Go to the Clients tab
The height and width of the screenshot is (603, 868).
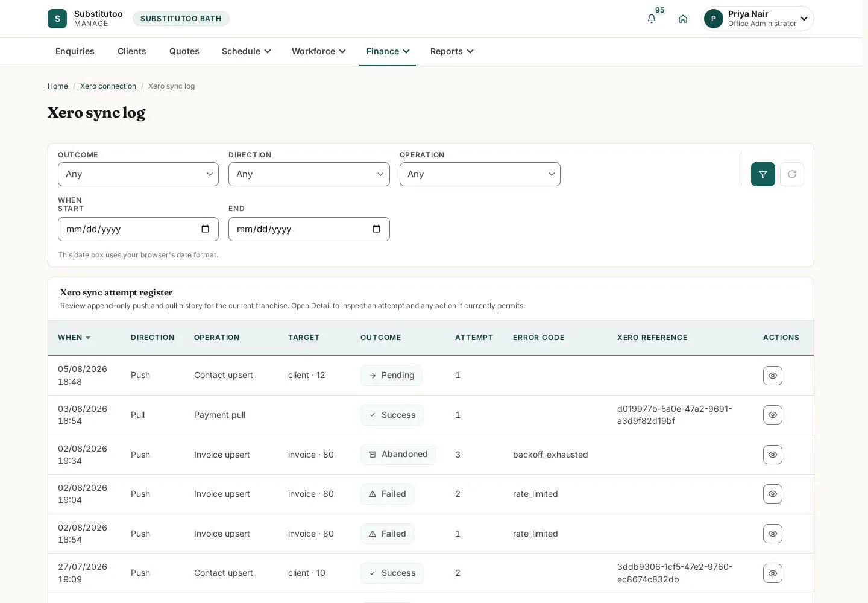[132, 51]
